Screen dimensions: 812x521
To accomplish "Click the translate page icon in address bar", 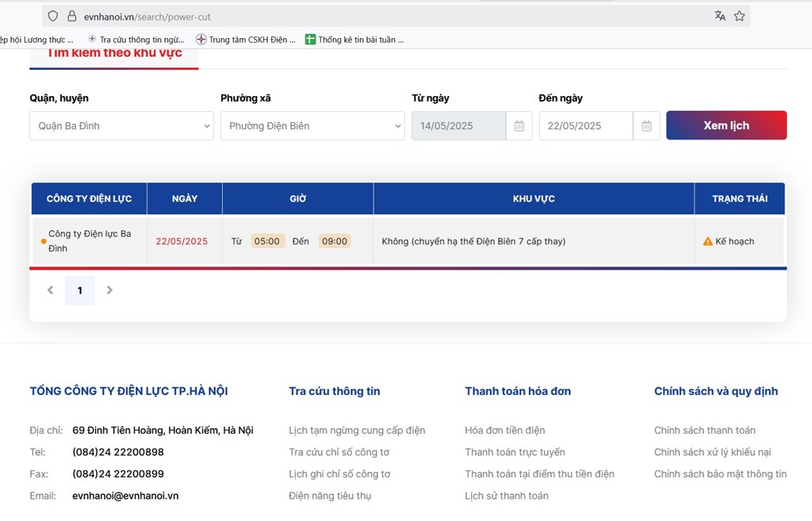I will 719,16.
